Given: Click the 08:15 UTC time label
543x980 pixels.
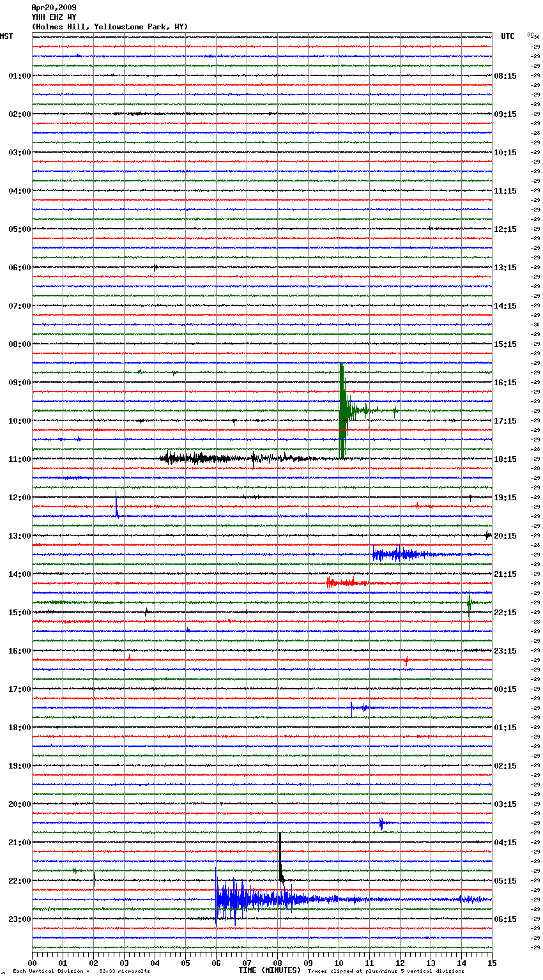Looking at the screenshot, I should click(505, 76).
